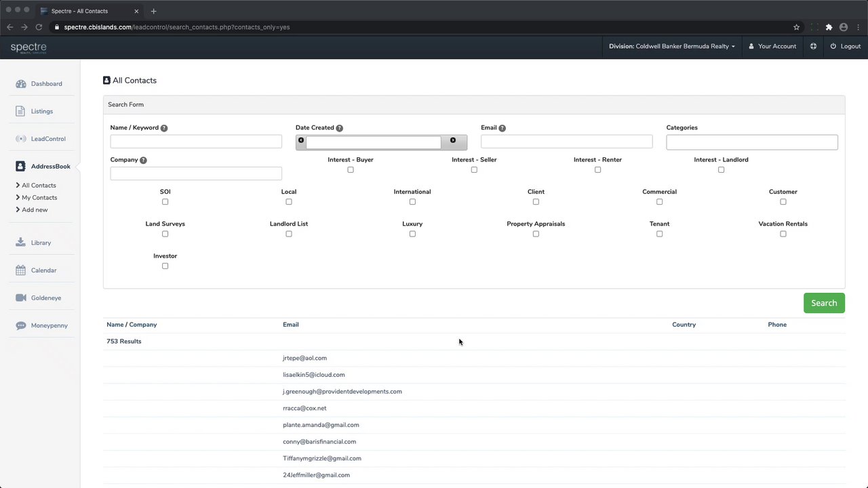This screenshot has width=868, height=488.
Task: Check the Tenant checkbox
Action: pos(659,234)
